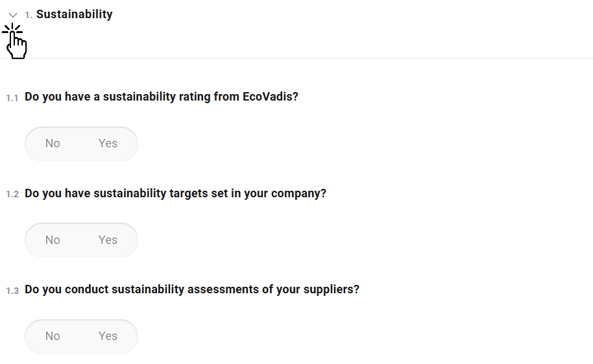Screen dimensions: 593x364
Task: Click the EcoVadis rating question text
Action: [x=161, y=97]
